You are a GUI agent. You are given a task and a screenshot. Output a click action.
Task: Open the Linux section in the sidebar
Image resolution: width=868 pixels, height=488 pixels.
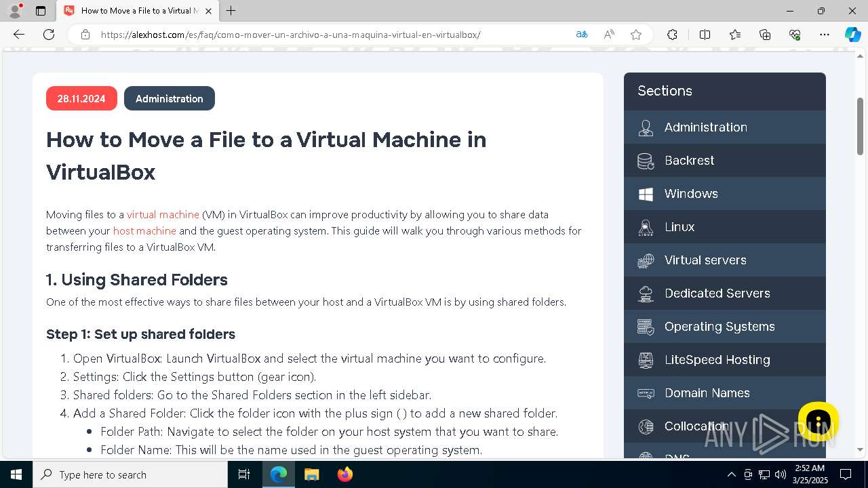725,226
